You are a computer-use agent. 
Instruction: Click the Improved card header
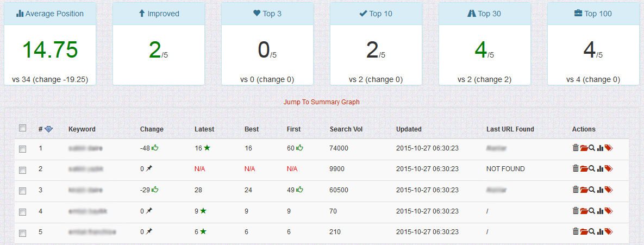coord(159,14)
